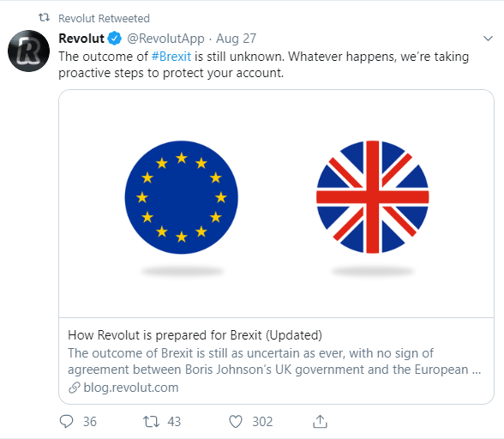This screenshot has height=439, width=504.
Task: Click the blue verified badge
Action: click(115, 39)
